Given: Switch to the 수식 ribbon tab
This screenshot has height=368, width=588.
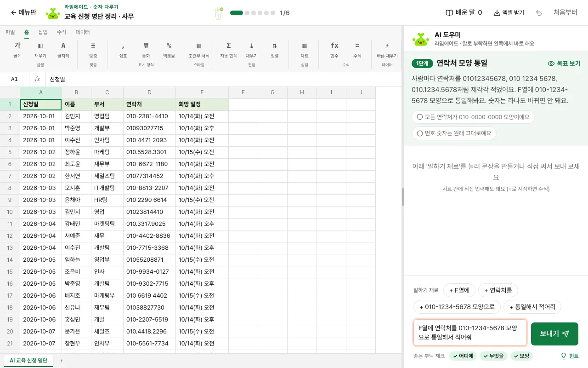Looking at the screenshot, I should [62, 32].
